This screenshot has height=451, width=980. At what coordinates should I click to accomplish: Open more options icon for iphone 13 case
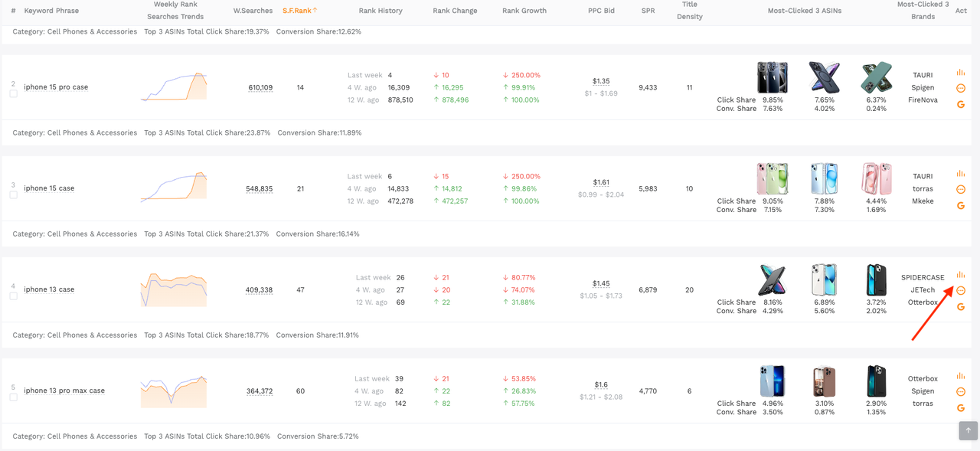961,291
